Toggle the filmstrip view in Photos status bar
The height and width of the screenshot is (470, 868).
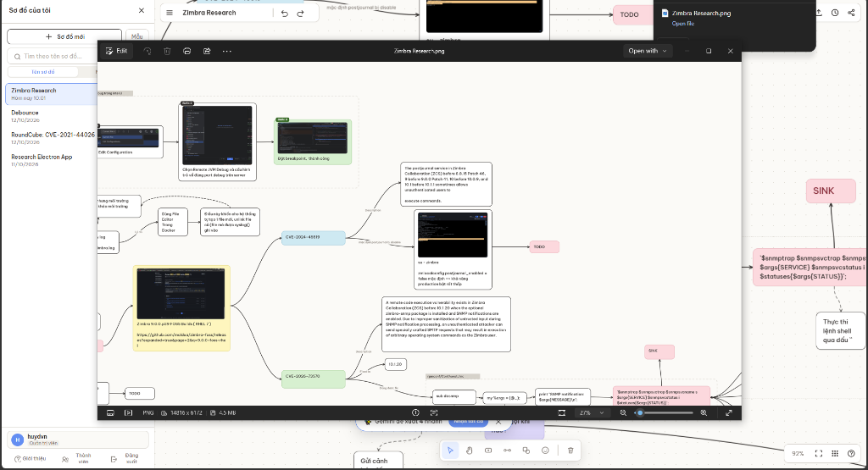pos(110,412)
